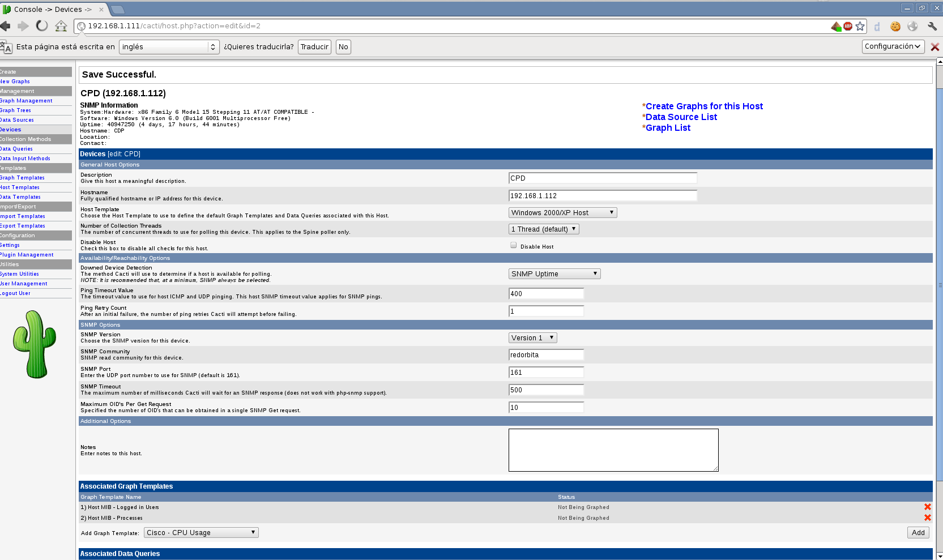Open the Host Template dropdown
This screenshot has height=560, width=943.
(562, 213)
